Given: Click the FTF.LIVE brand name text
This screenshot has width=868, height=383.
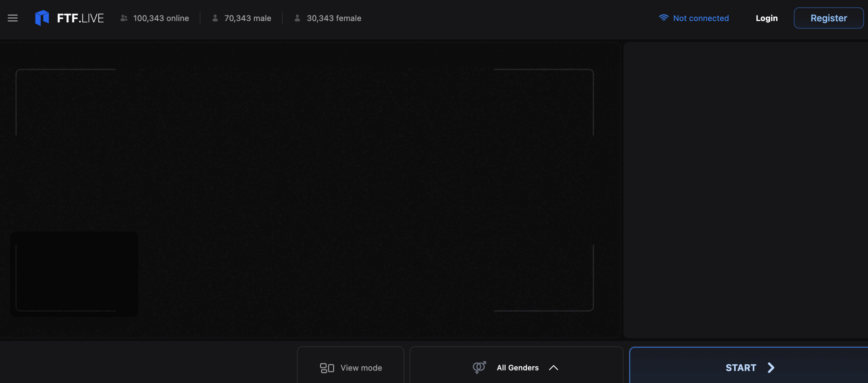Looking at the screenshot, I should pyautogui.click(x=80, y=18).
